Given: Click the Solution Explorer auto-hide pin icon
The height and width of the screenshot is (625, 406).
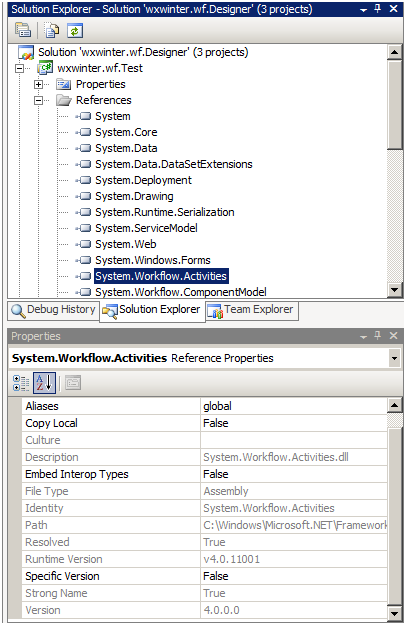Looking at the screenshot, I should [378, 8].
